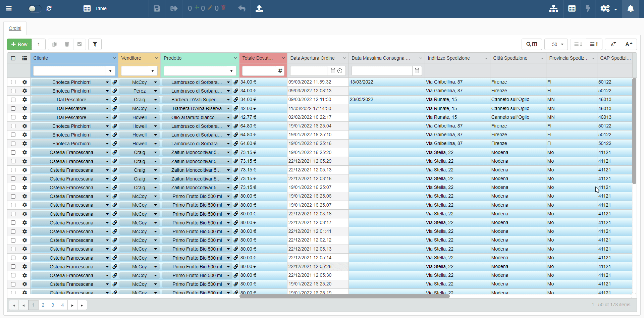The height and width of the screenshot is (318, 644).
Task: Select the Ordini tab
Action: [x=15, y=28]
